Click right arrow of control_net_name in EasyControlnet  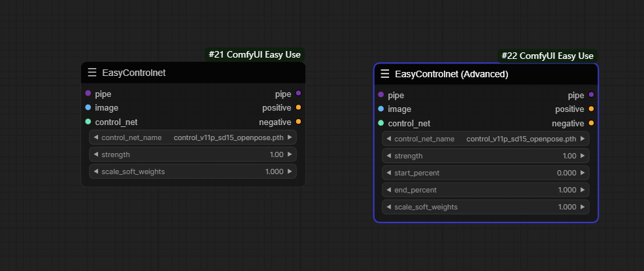(290, 137)
